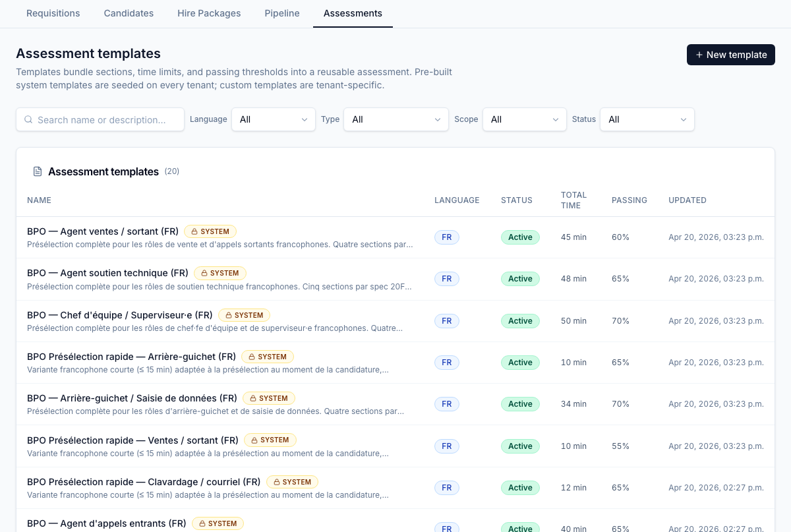Open BPO — Agent d'appels entrants (FR) template
Image resolution: width=791 pixels, height=532 pixels.
pos(107,523)
